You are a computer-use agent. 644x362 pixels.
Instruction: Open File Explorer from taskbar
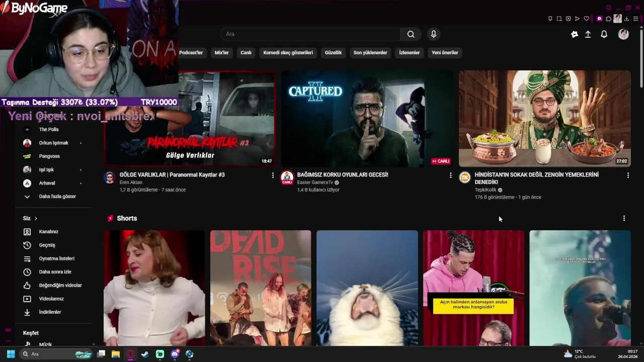pos(116,354)
